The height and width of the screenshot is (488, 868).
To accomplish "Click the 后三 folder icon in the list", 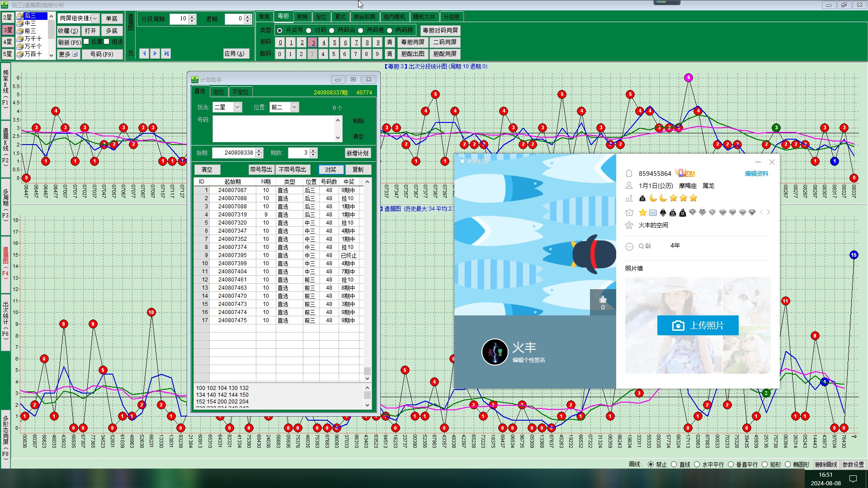I will click(x=20, y=16).
